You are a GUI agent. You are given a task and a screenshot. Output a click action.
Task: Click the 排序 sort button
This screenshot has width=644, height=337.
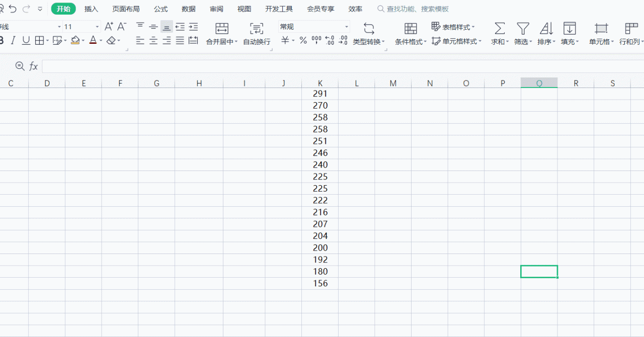[546, 34]
